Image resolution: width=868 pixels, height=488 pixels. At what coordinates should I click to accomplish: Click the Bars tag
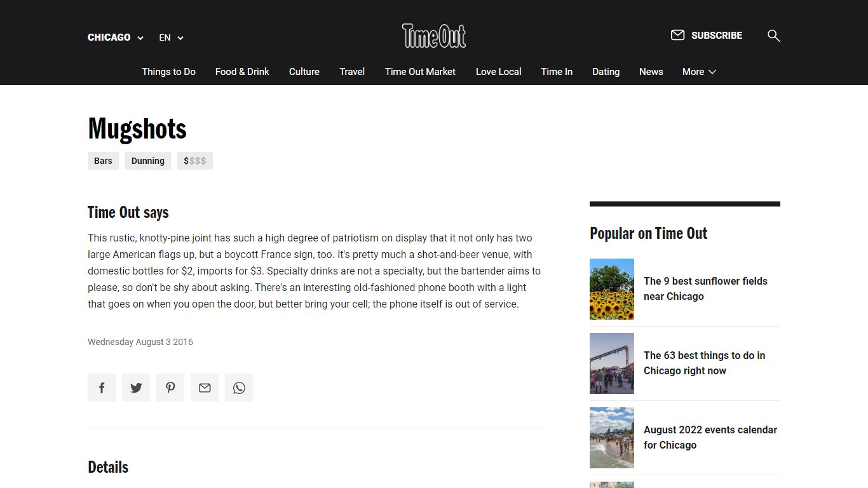point(103,161)
